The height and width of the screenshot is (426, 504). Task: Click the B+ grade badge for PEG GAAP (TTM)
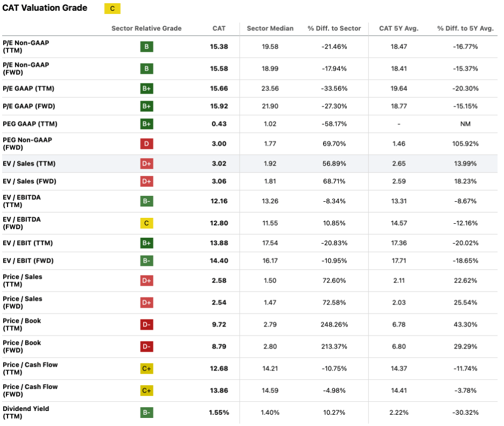[146, 124]
